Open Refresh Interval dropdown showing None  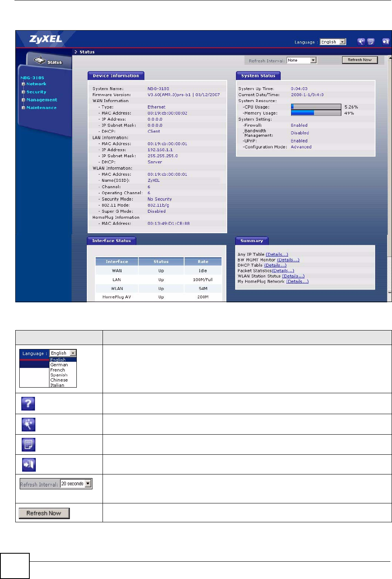[x=302, y=60]
